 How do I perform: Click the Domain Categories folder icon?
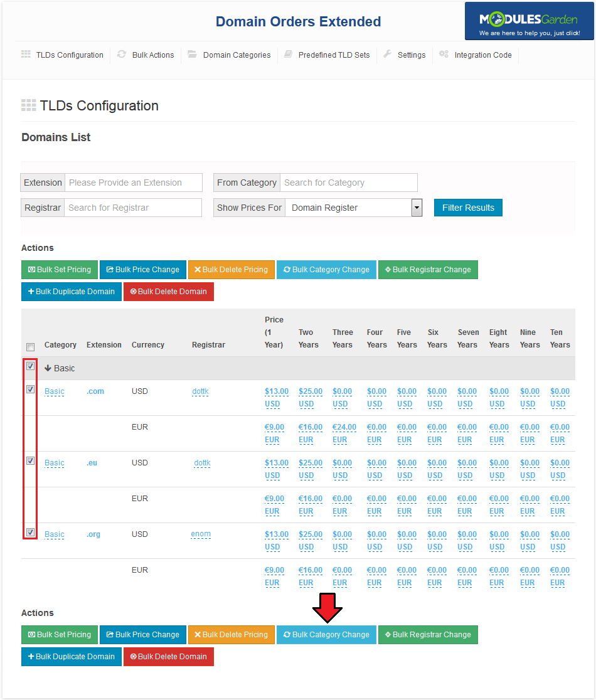click(x=193, y=55)
